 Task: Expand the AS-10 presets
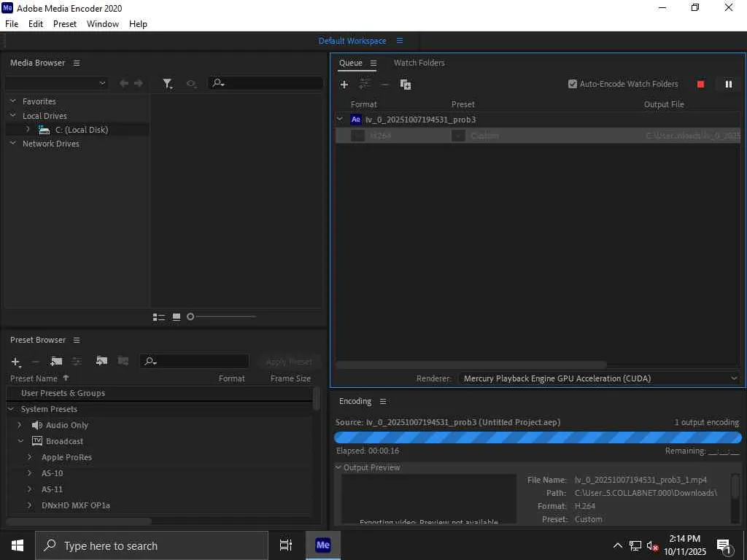[29, 472]
